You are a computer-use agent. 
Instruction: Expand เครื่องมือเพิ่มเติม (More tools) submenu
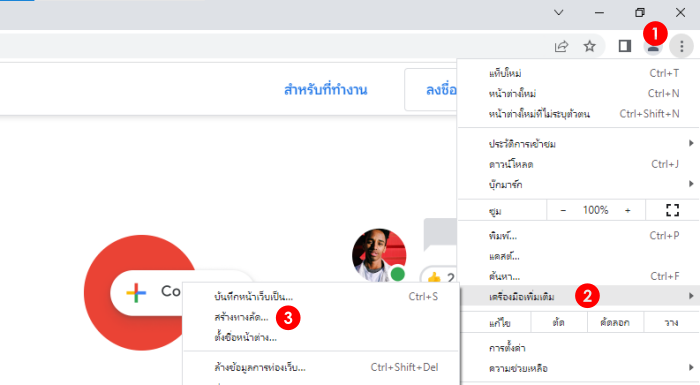point(579,296)
